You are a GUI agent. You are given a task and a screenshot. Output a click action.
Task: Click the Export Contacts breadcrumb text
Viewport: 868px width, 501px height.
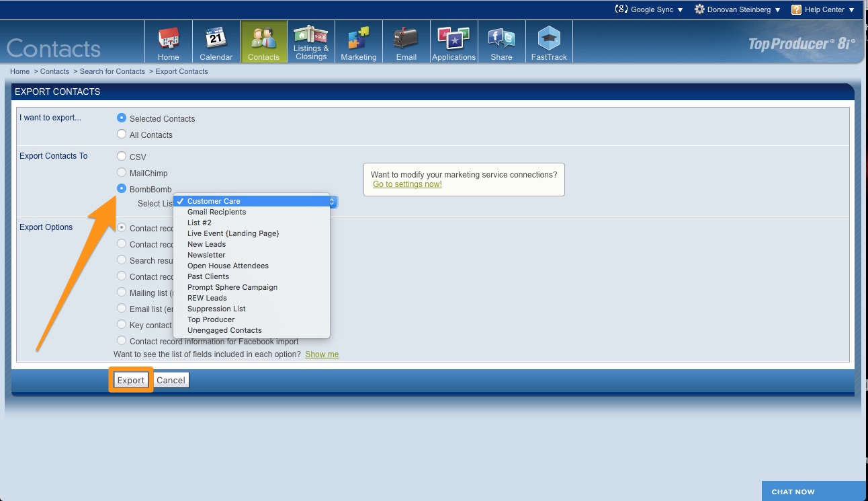181,71
